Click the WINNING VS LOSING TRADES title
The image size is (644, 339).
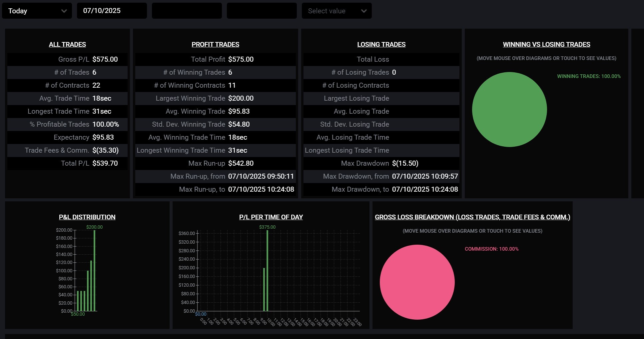[546, 44]
